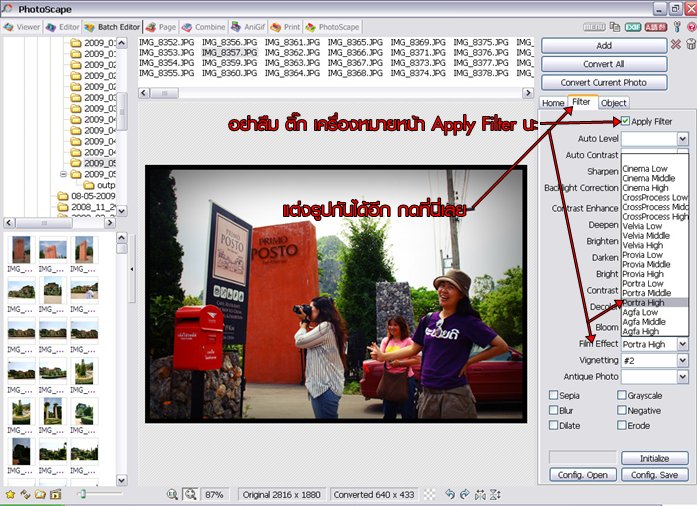Click the red language icon
Screen dimensions: 697x506
[656, 27]
